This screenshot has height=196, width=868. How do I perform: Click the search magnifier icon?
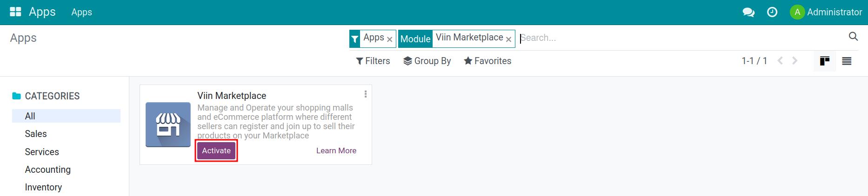point(853,36)
